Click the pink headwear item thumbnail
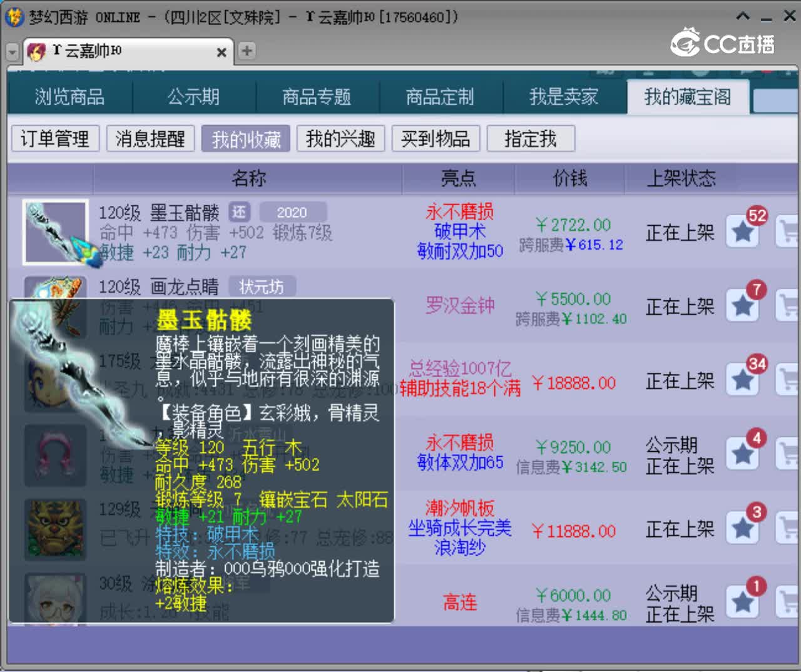This screenshot has width=801, height=672. tap(55, 455)
